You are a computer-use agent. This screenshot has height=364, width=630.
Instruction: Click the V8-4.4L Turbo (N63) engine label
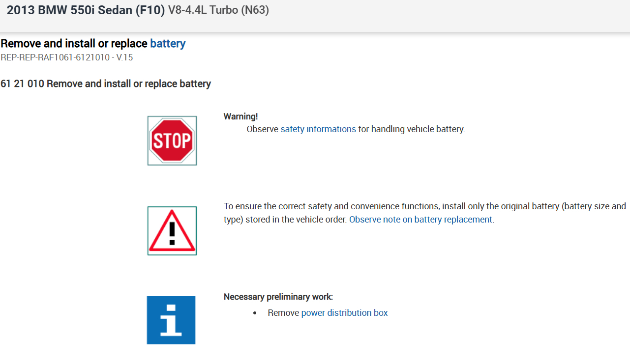(218, 10)
